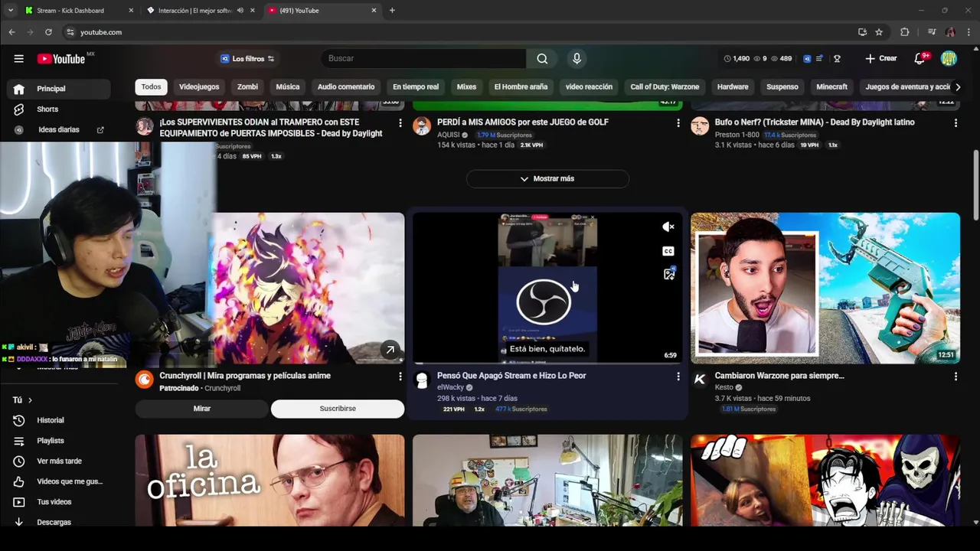Start voice search with the microphone icon
The height and width of the screenshot is (551, 980).
pyautogui.click(x=577, y=59)
